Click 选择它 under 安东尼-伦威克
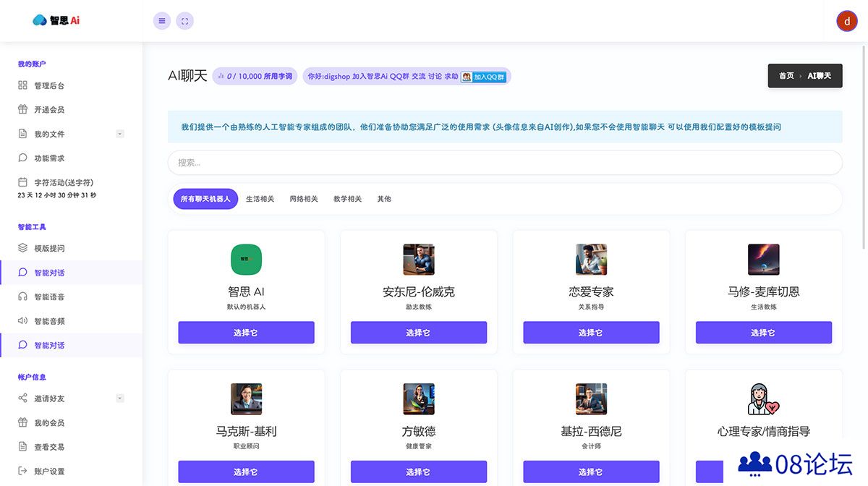This screenshot has width=868, height=486. (419, 333)
